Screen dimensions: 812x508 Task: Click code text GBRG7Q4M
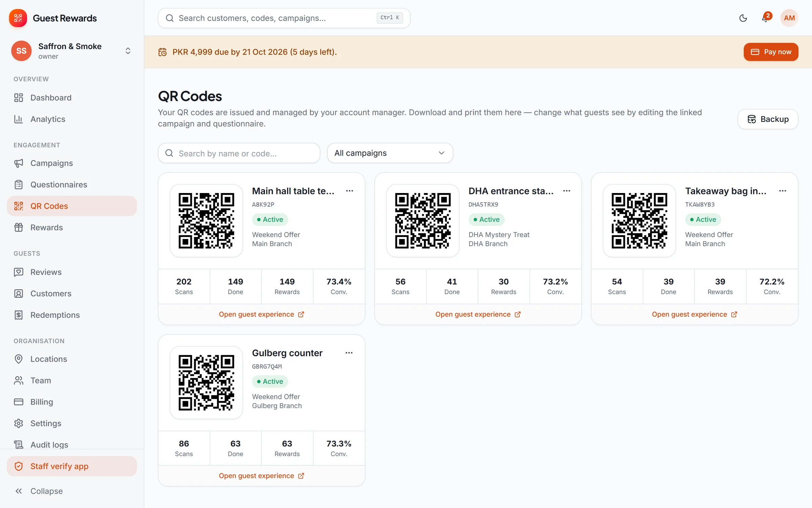click(267, 366)
